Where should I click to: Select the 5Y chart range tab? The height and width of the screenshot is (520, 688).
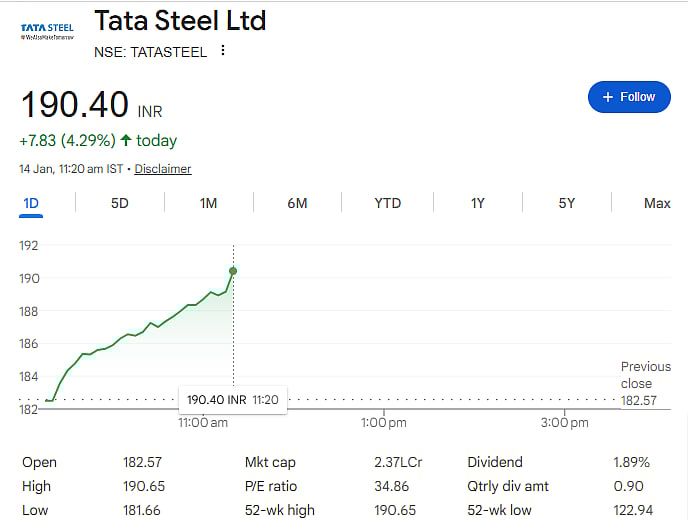(x=566, y=203)
